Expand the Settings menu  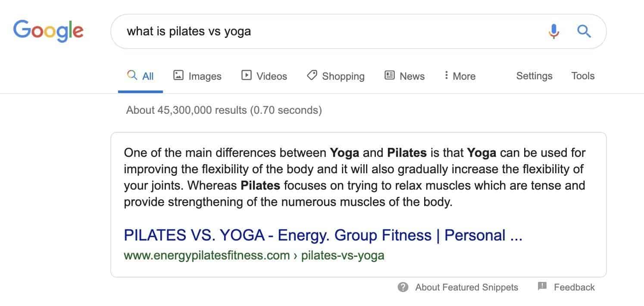[534, 75]
